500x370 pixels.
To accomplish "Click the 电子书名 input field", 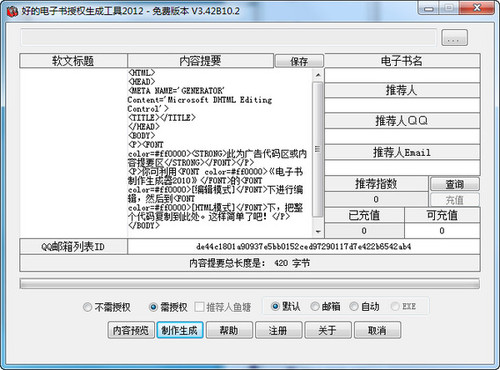I will coord(402,76).
